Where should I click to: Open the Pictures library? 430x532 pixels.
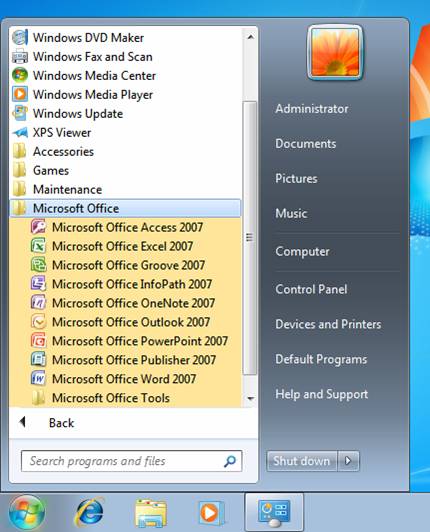point(296,178)
